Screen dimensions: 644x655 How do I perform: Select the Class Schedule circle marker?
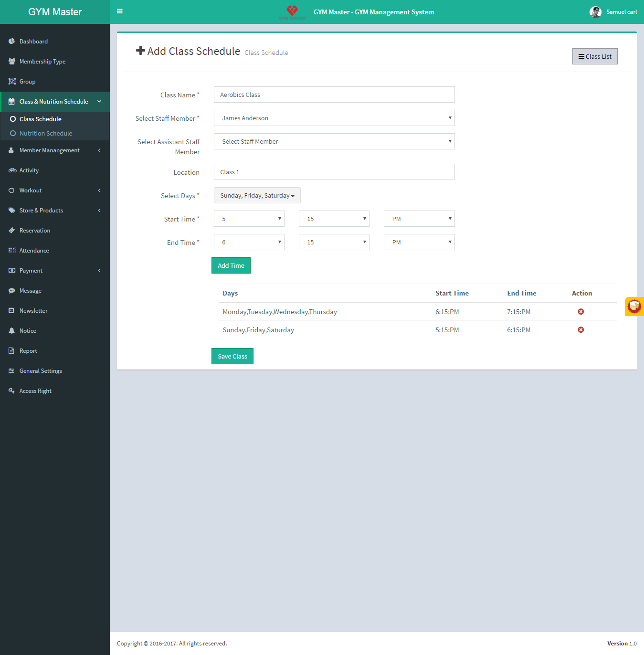coord(13,119)
